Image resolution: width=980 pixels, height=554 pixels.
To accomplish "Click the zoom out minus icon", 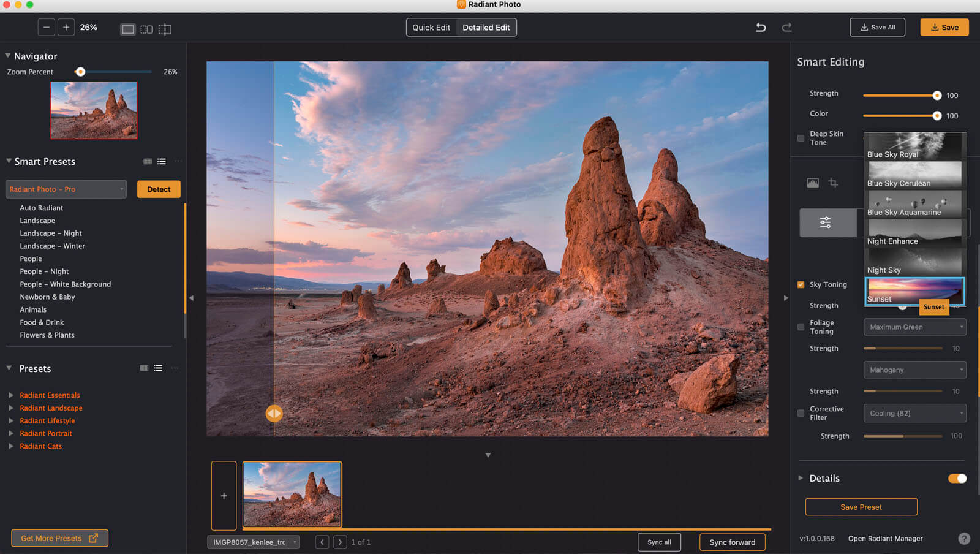I will [x=46, y=27].
